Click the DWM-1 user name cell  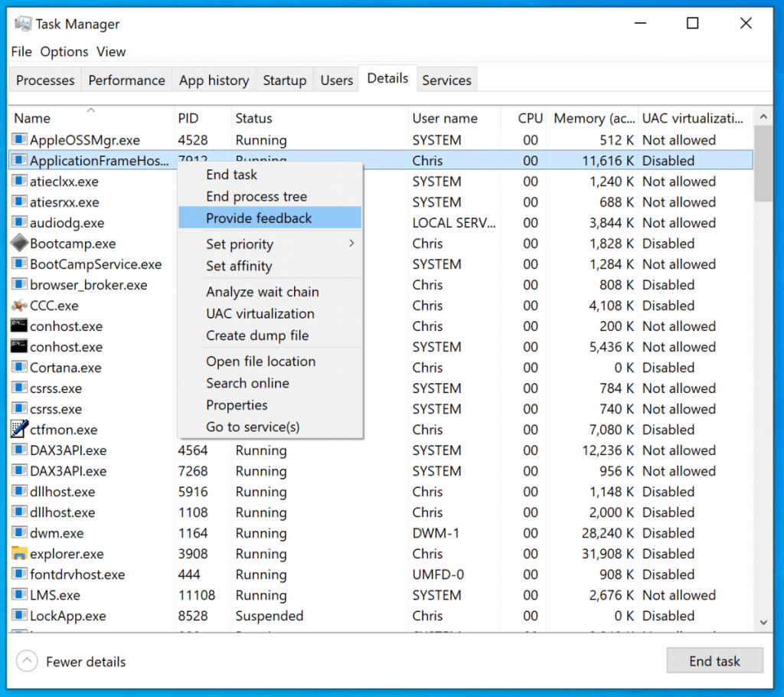[436, 533]
